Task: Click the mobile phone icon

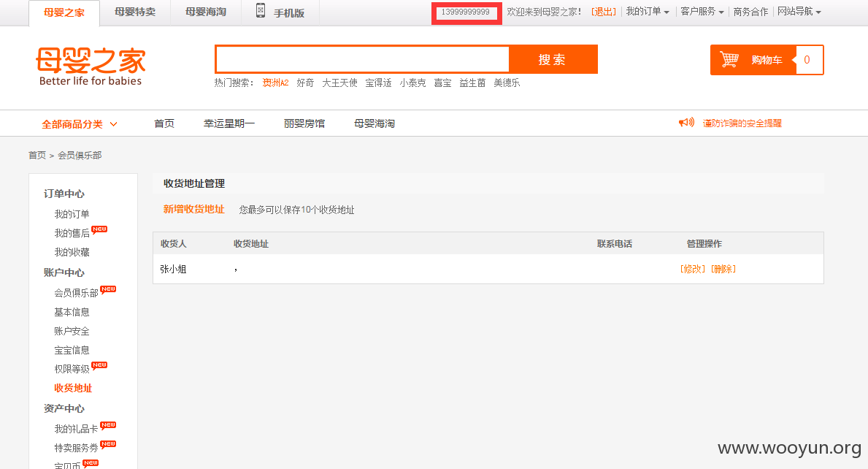Action: coord(260,10)
